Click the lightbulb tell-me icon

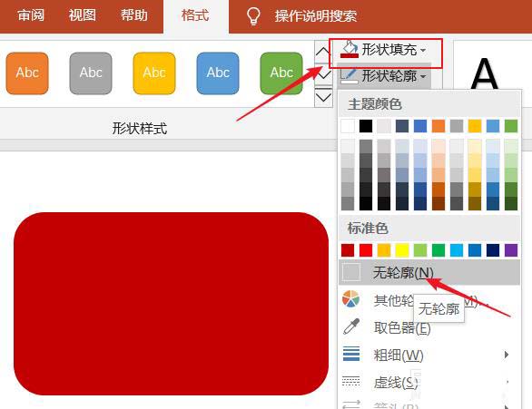(x=253, y=16)
